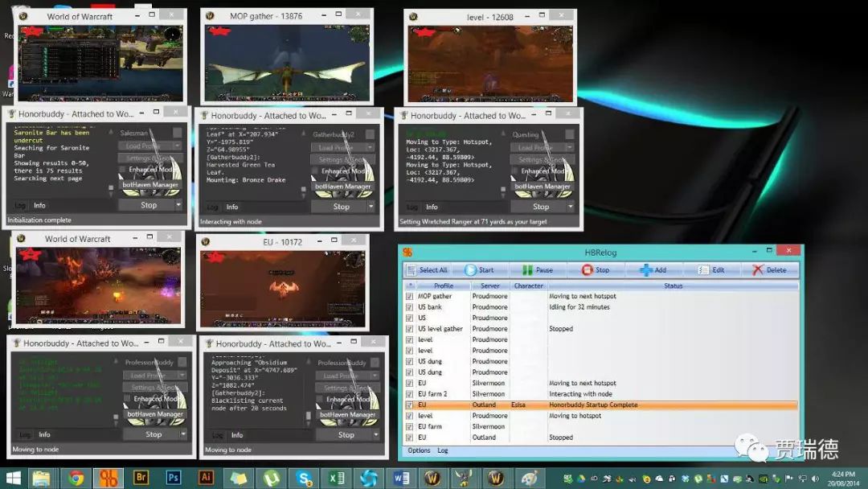Open Load Profile dropdown in Gatherbuddy2 window

tap(343, 148)
